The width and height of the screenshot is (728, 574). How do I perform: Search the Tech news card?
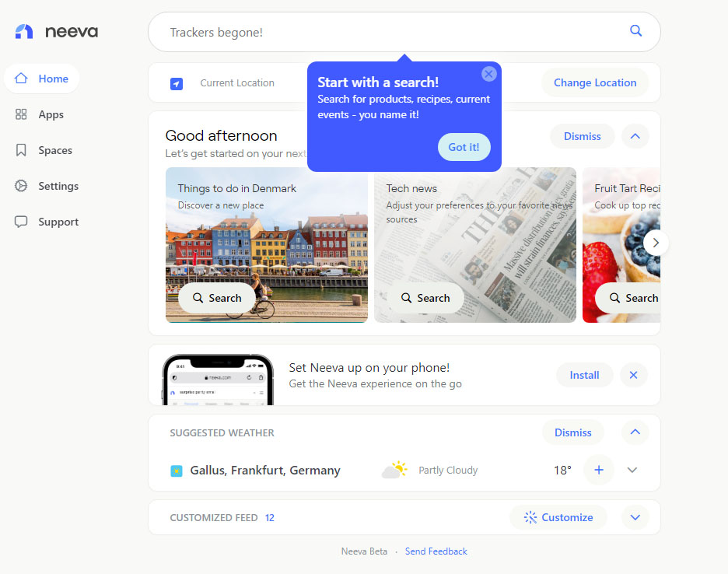[425, 298]
